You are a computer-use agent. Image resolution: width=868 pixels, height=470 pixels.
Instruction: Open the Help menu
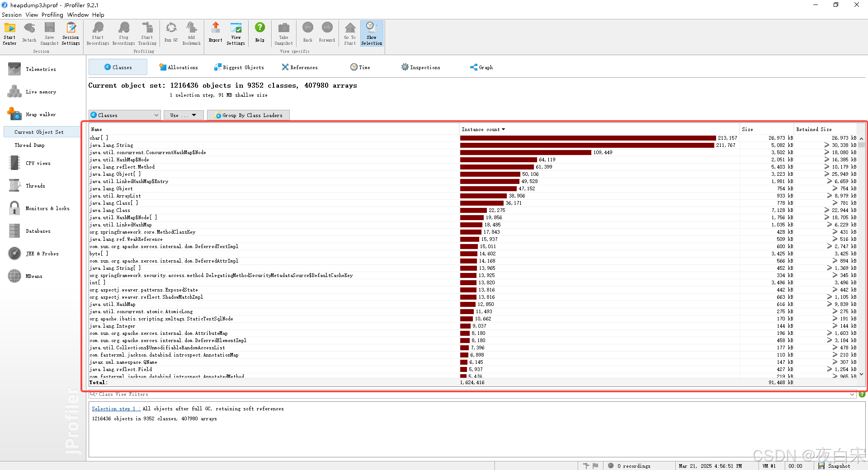coord(98,14)
